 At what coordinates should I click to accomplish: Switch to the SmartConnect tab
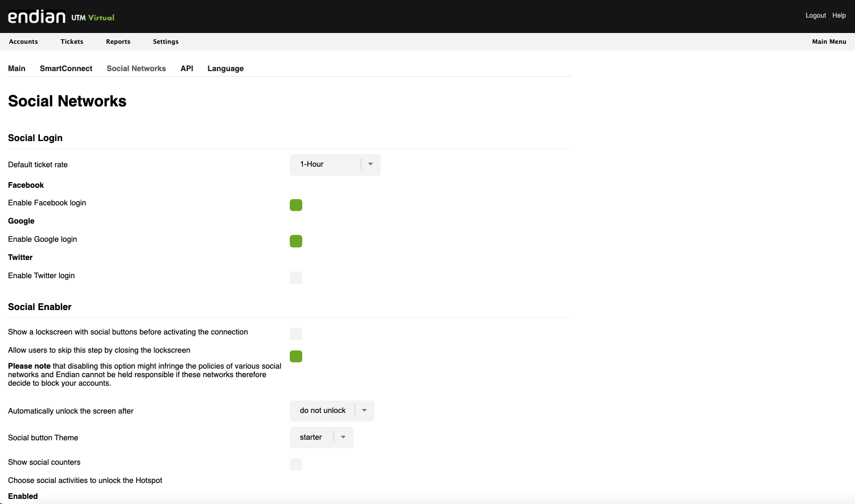click(66, 68)
